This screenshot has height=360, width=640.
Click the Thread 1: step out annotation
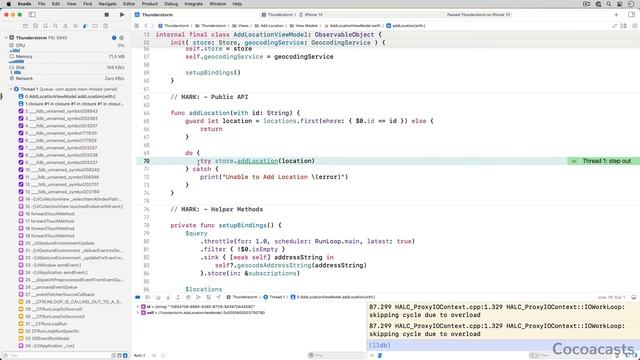tap(603, 161)
